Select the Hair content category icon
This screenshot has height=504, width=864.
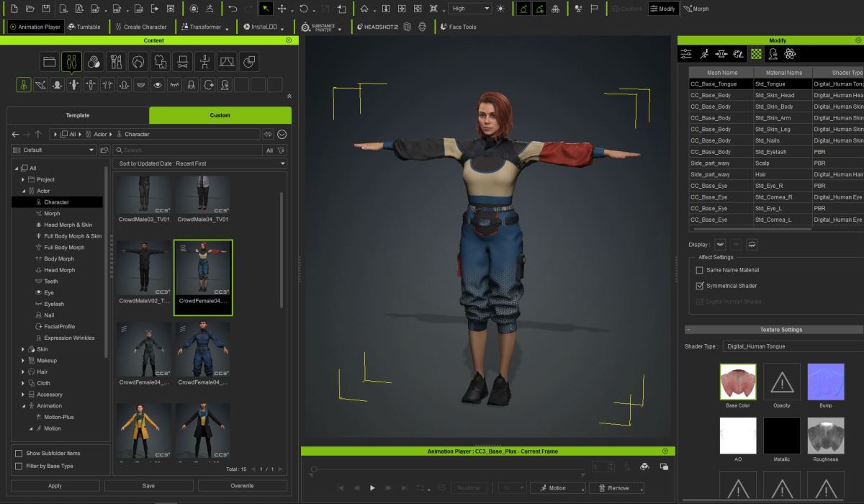click(138, 61)
